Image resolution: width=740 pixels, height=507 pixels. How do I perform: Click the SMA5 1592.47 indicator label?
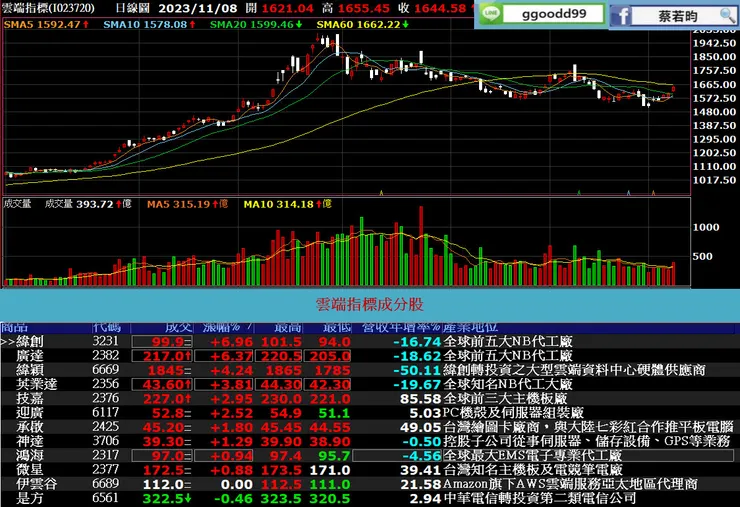[45, 25]
